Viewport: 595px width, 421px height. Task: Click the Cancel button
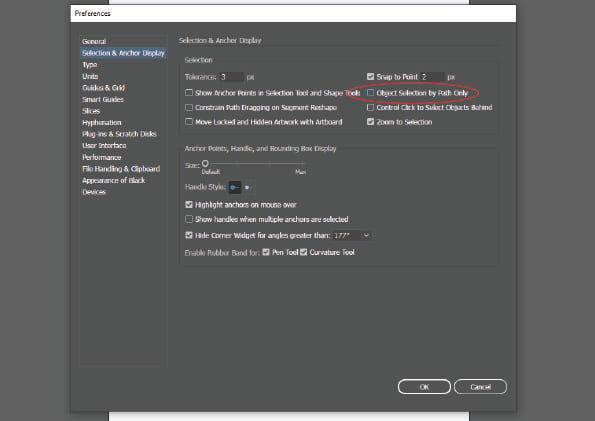click(x=480, y=387)
